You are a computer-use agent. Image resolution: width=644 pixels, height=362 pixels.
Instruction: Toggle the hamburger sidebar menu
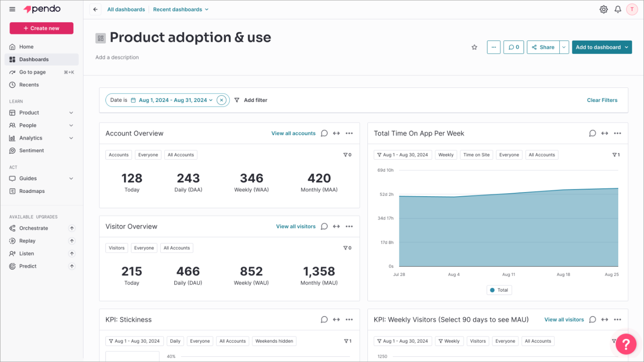pos(12,9)
